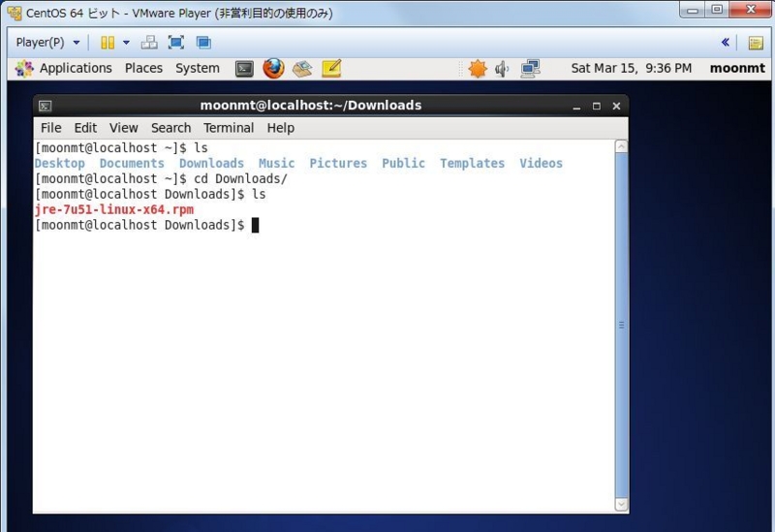775x532 pixels.
Task: Click the jre-7u51-linux-x64.rpm filename
Action: click(x=114, y=209)
